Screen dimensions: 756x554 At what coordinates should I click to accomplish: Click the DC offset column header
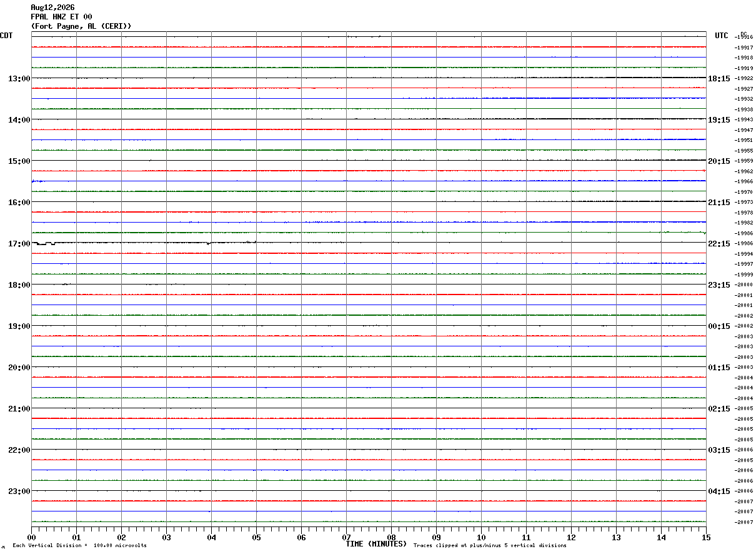(744, 34)
